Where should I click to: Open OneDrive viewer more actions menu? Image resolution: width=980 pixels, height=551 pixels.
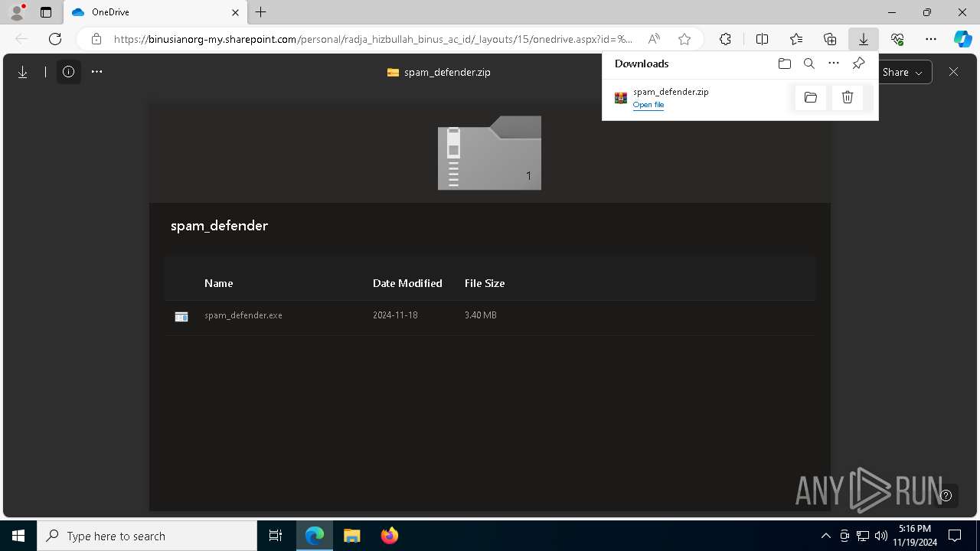click(96, 72)
